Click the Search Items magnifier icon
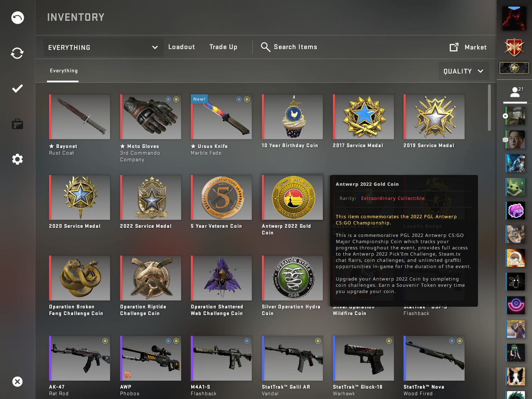The width and height of the screenshot is (532, 399). click(266, 47)
